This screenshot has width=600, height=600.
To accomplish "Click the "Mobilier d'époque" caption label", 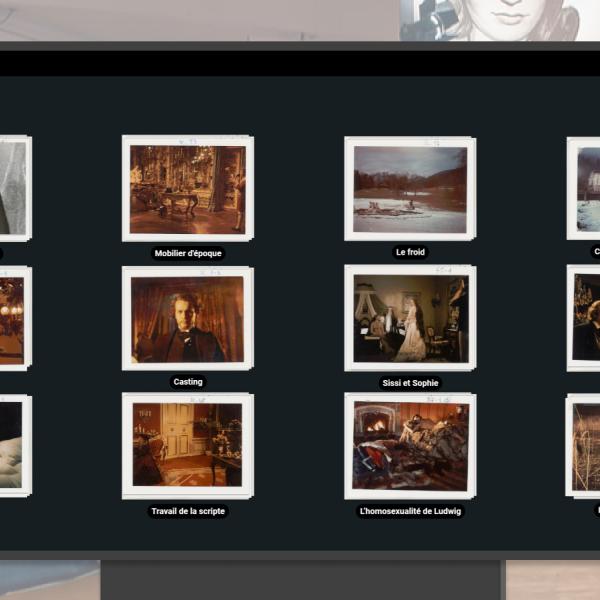I will pyautogui.click(x=188, y=254).
